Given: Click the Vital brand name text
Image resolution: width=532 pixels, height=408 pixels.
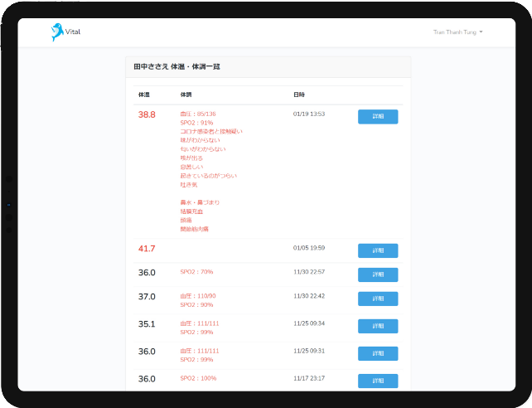Looking at the screenshot, I should (73, 32).
